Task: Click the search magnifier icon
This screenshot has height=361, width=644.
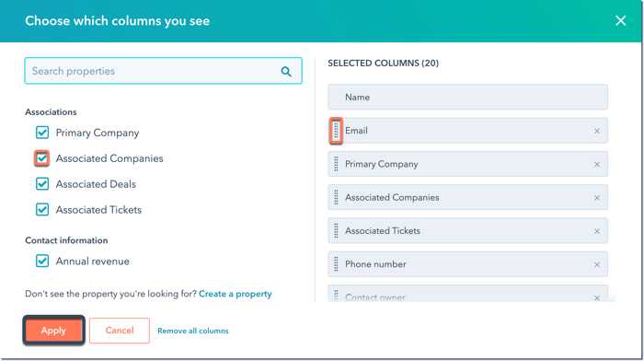Action: tap(286, 72)
